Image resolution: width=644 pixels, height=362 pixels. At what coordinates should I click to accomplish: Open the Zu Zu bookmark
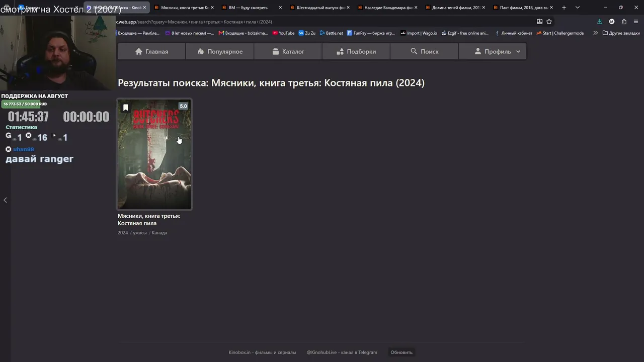point(307,33)
